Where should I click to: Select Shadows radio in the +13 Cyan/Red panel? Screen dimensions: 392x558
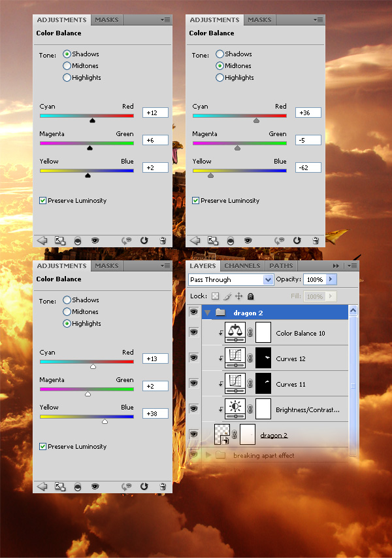(x=67, y=300)
